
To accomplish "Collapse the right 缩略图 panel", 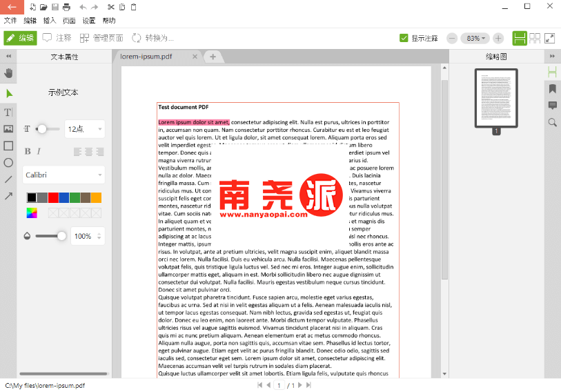I will [x=553, y=56].
